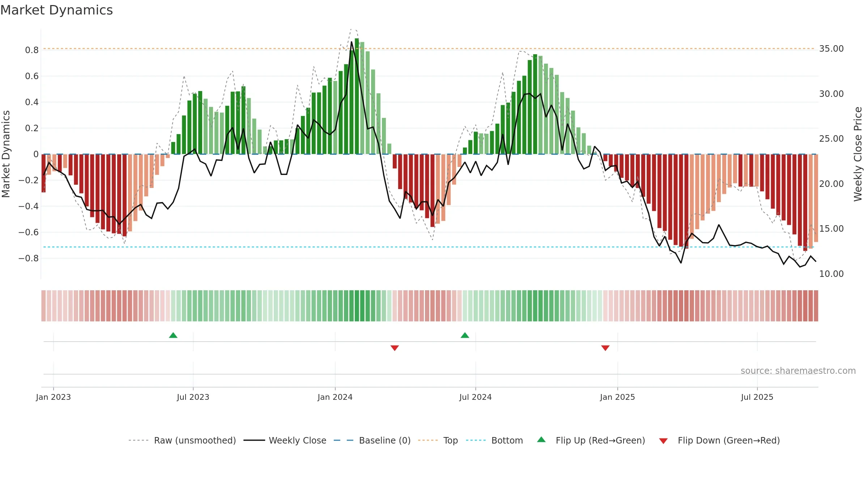Screen dimensions: 868x488
Task: Click the 30.00 price tick label
Action: (831, 94)
